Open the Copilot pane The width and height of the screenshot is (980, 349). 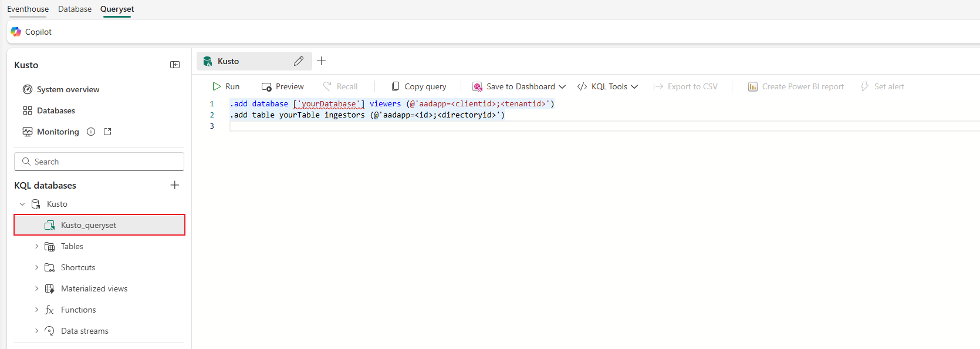click(32, 32)
